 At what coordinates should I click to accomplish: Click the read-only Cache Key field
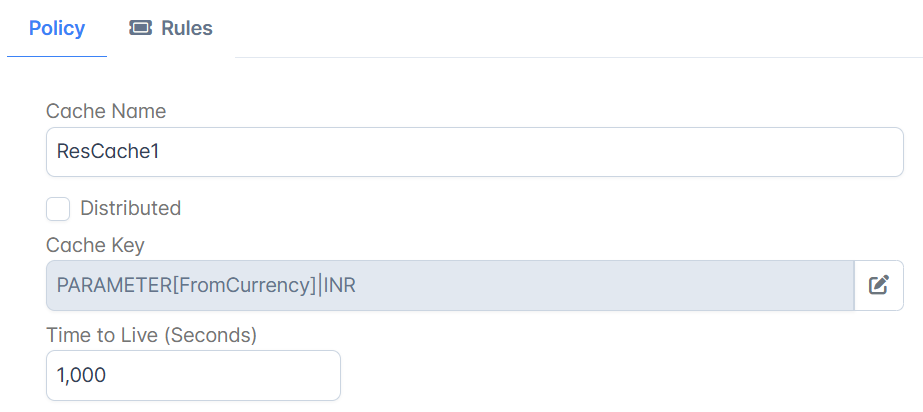click(x=450, y=285)
